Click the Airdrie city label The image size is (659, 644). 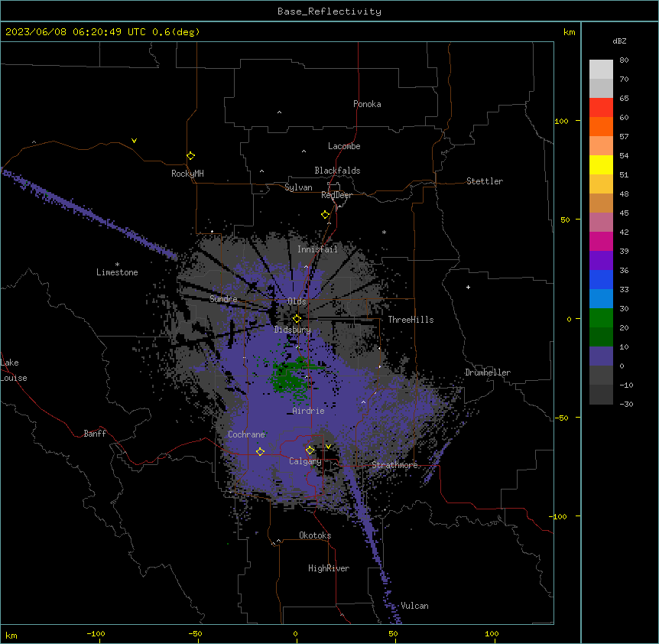309,411
